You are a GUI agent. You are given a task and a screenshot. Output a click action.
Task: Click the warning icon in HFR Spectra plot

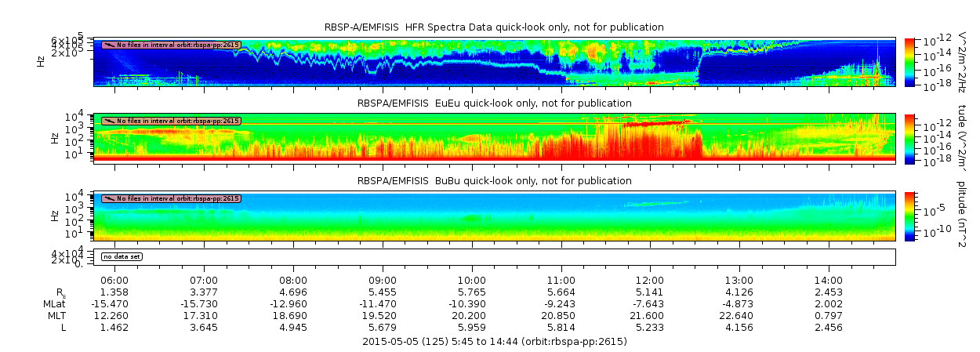[x=108, y=45]
